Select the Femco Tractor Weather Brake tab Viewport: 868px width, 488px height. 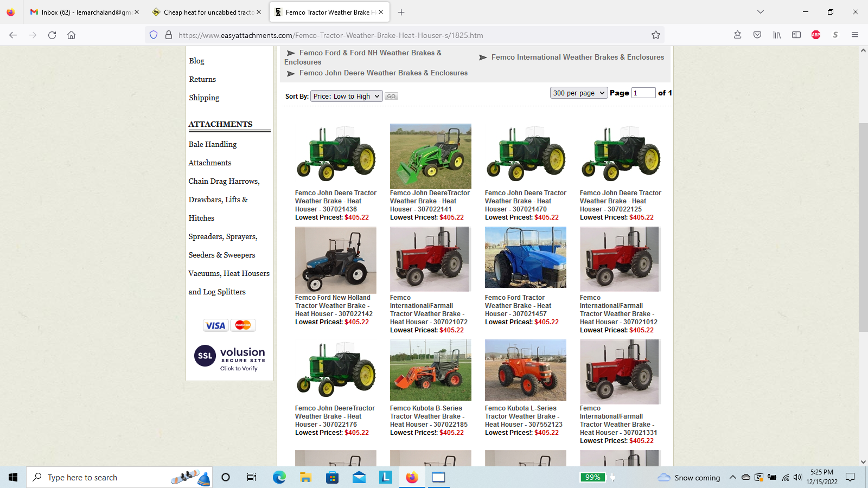(329, 12)
